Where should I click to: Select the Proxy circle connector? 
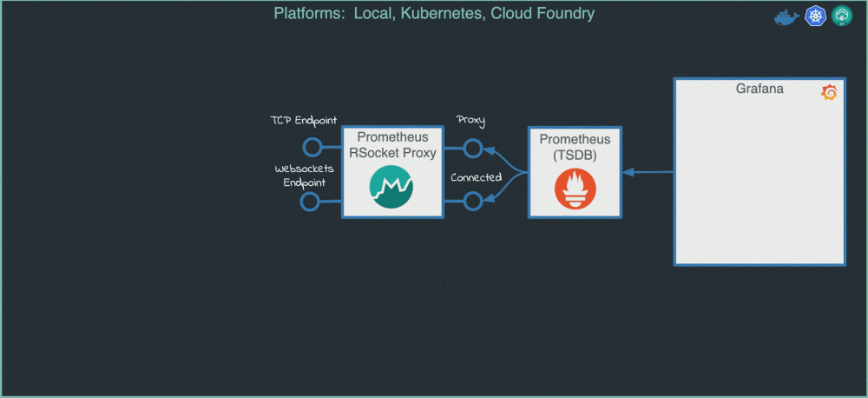(473, 148)
